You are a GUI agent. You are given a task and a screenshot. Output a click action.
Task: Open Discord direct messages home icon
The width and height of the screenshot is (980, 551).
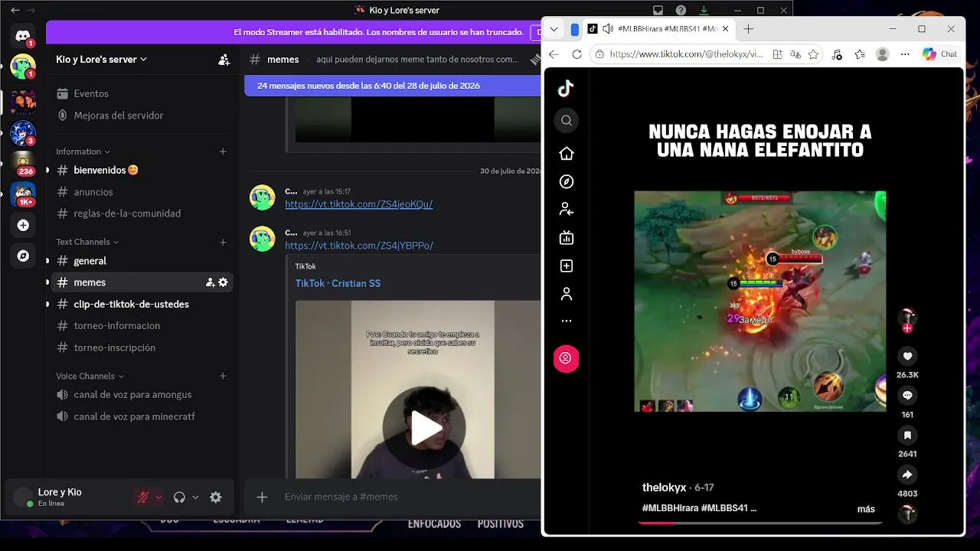(x=23, y=36)
